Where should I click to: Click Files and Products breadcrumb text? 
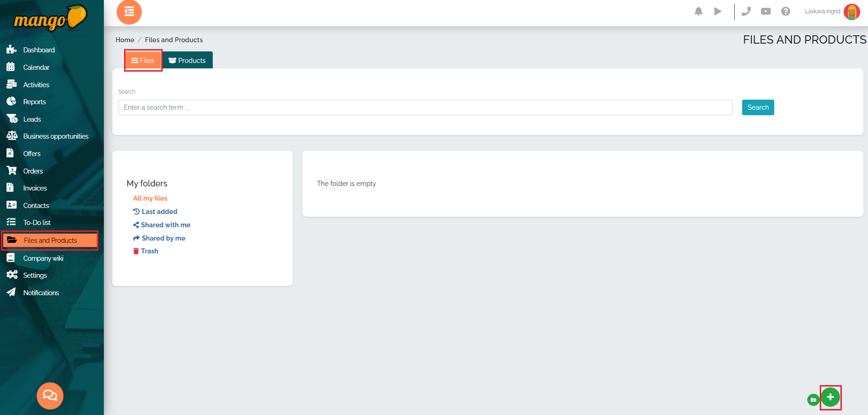point(174,40)
